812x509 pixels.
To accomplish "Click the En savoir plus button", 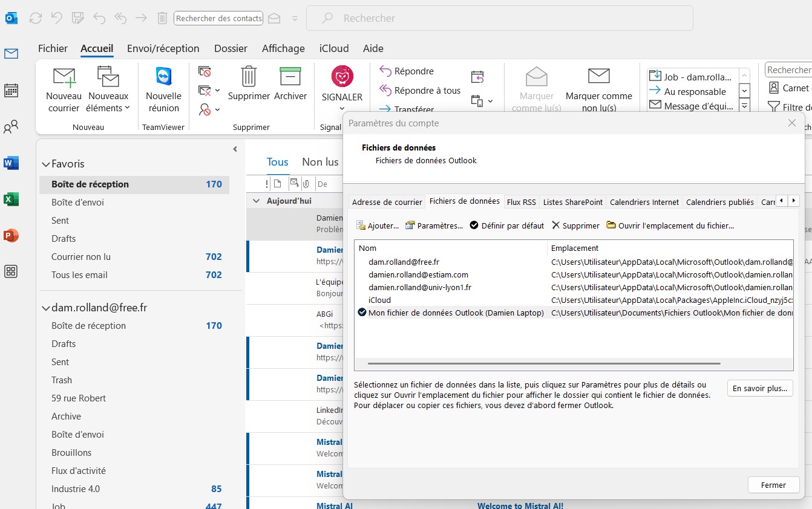I will tap(760, 388).
